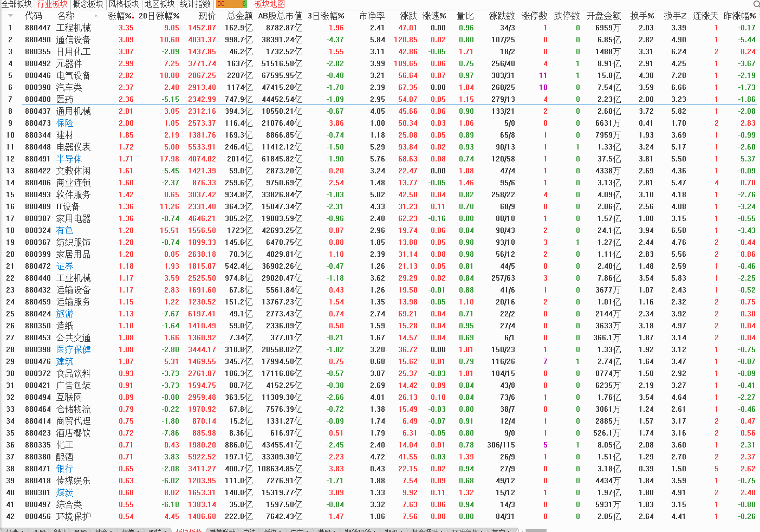Image resolution: width=760 pixels, height=532 pixels.
Task: Switch to the 全部板块 tab
Action: [17, 4]
